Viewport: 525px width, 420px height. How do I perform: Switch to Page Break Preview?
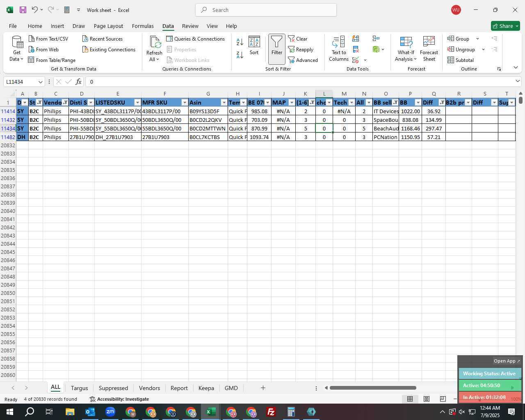tap(443, 399)
